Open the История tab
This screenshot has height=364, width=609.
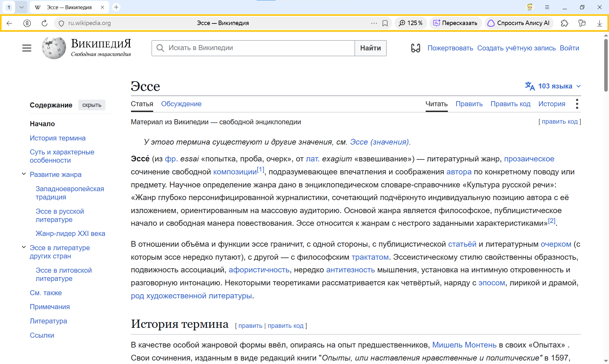point(552,104)
